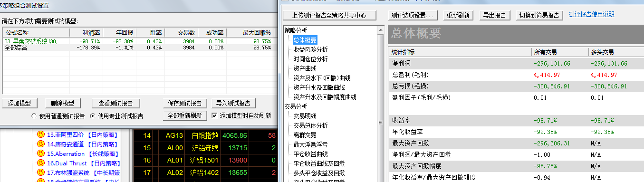Image resolution: width=644 pixels, height=182 pixels.
Task: Select 交易总体分析 tree item
Action: [x=310, y=125]
